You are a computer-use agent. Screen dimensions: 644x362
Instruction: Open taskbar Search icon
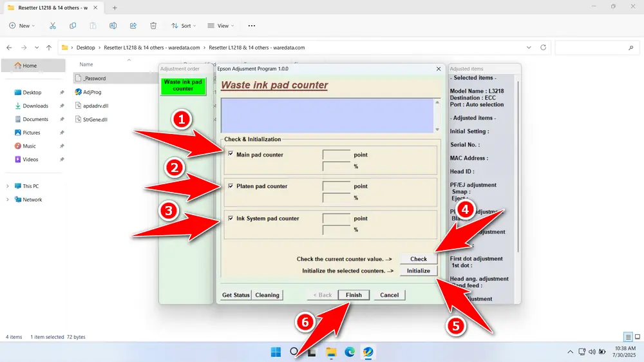294,352
